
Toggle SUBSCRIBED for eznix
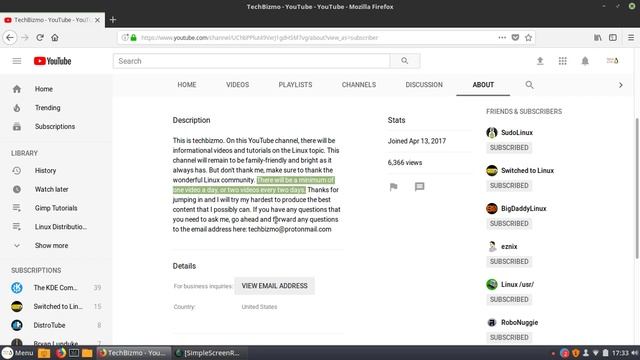point(509,261)
